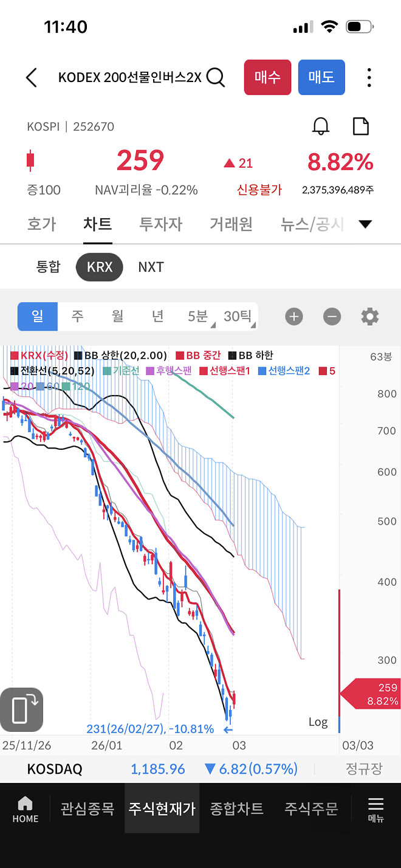Open the 5분 minute interval dropdown
The image size is (401, 868).
pos(199,317)
